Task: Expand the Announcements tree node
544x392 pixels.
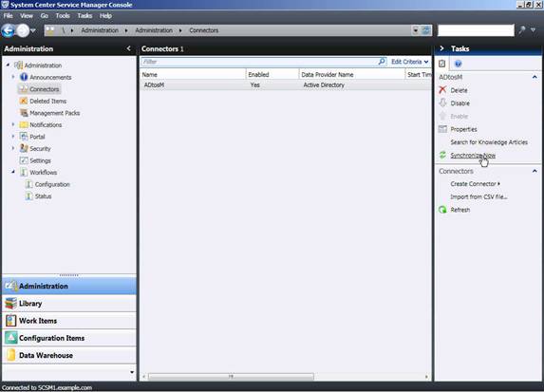Action: [x=13, y=77]
